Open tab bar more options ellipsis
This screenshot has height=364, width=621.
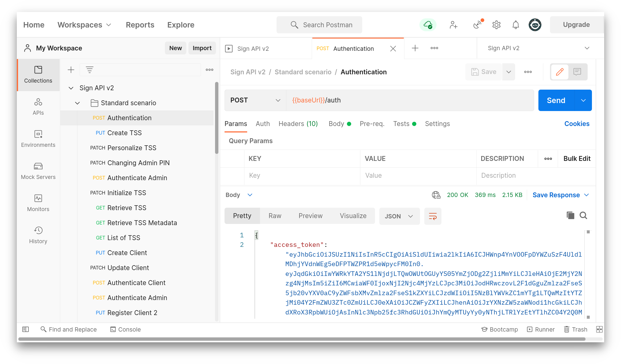[434, 48]
